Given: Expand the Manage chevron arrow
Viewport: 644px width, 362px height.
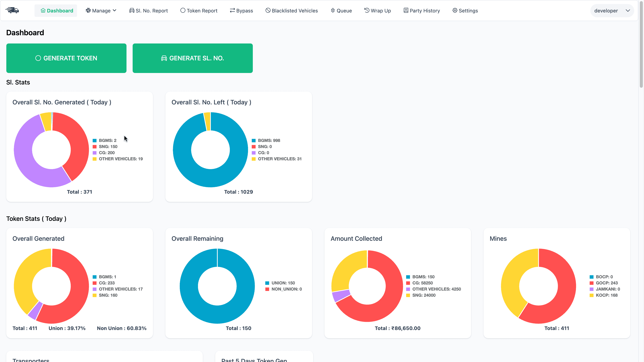Looking at the screenshot, I should coord(115,11).
